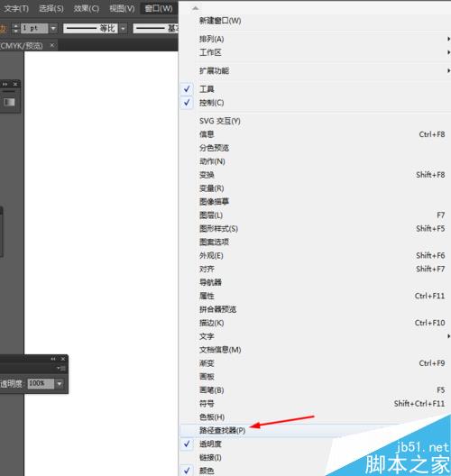451x476 pixels.
Task: Expand the 排列(A) submenu
Action: coord(316,39)
